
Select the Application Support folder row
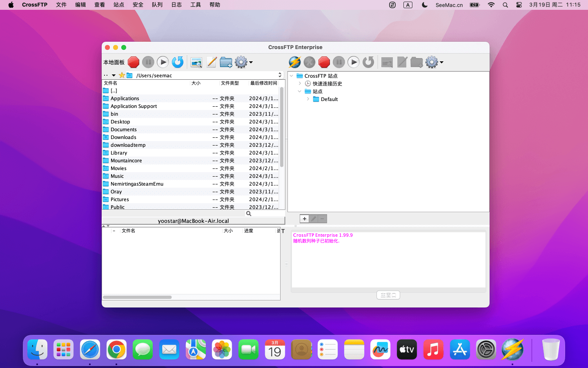191,106
